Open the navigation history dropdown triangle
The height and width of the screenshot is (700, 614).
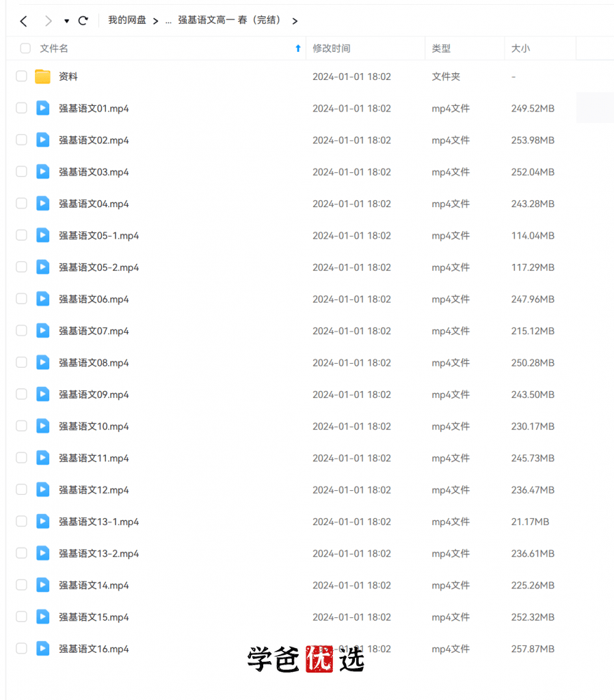[66, 21]
